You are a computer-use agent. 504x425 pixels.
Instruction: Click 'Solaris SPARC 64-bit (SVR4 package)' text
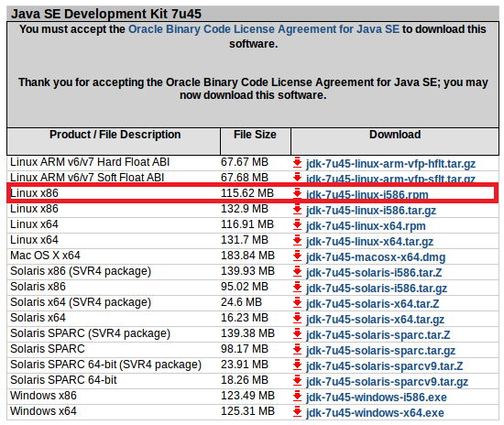(105, 365)
